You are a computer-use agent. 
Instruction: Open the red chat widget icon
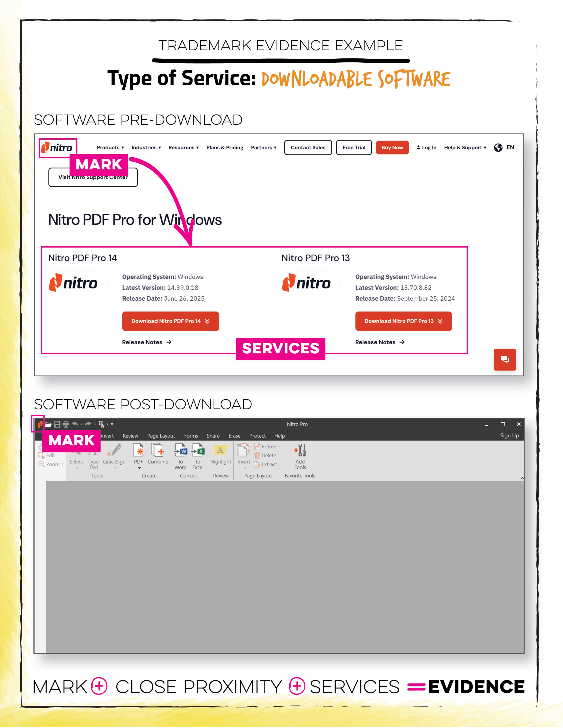pos(505,359)
